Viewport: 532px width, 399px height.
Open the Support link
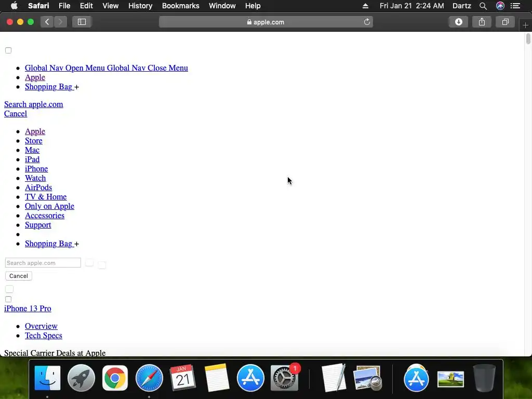(x=38, y=225)
